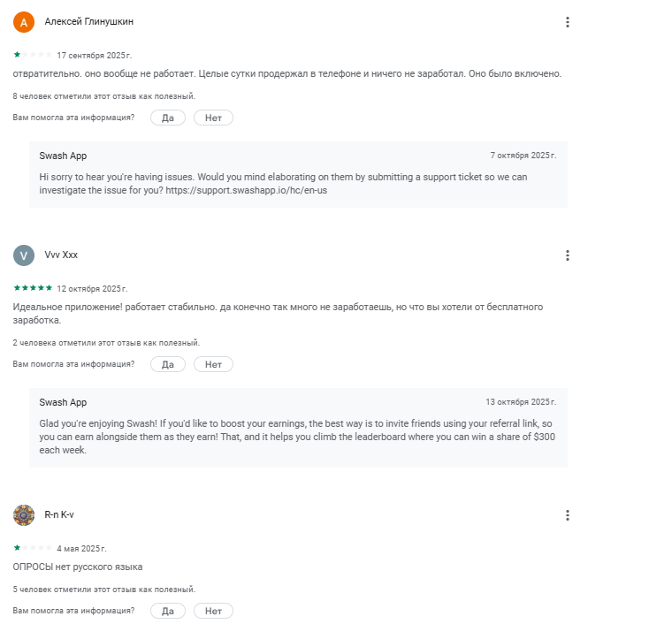Open options menu for R-n K-v's review

(568, 515)
